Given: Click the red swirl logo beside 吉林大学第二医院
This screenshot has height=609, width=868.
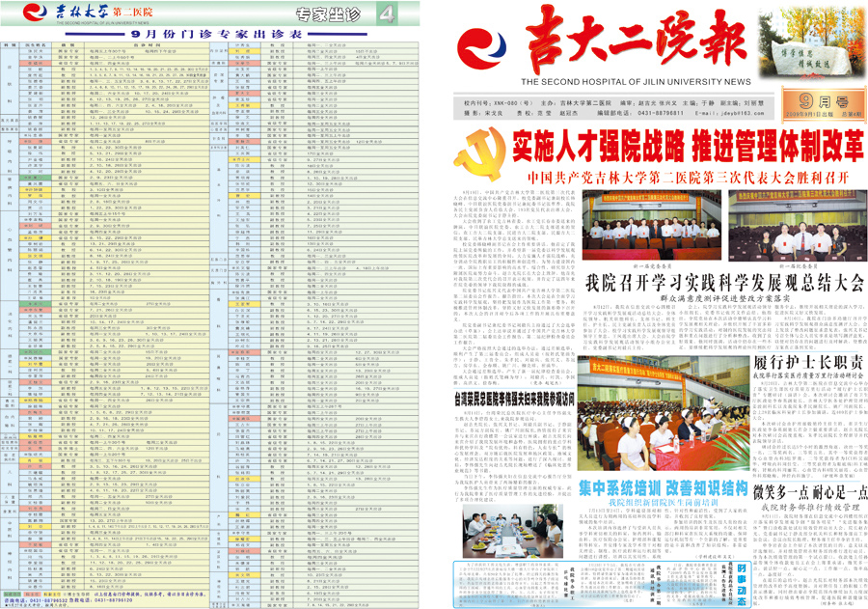Looking at the screenshot, I should tap(36, 13).
